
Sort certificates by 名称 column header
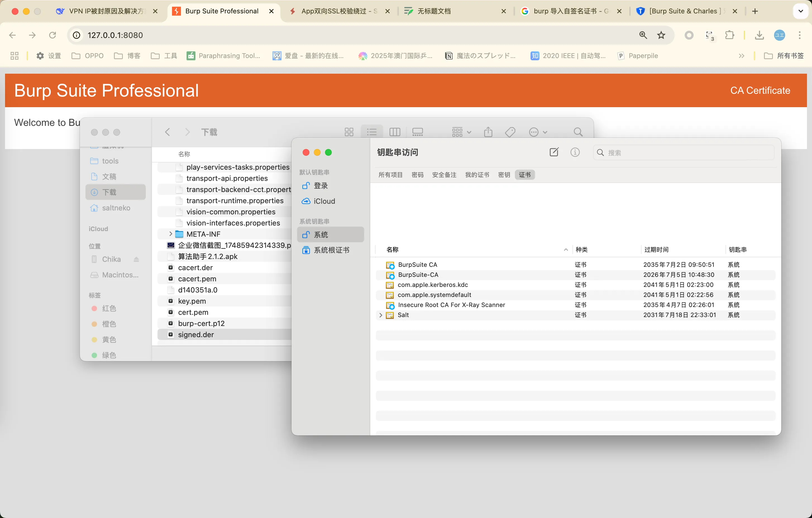474,250
